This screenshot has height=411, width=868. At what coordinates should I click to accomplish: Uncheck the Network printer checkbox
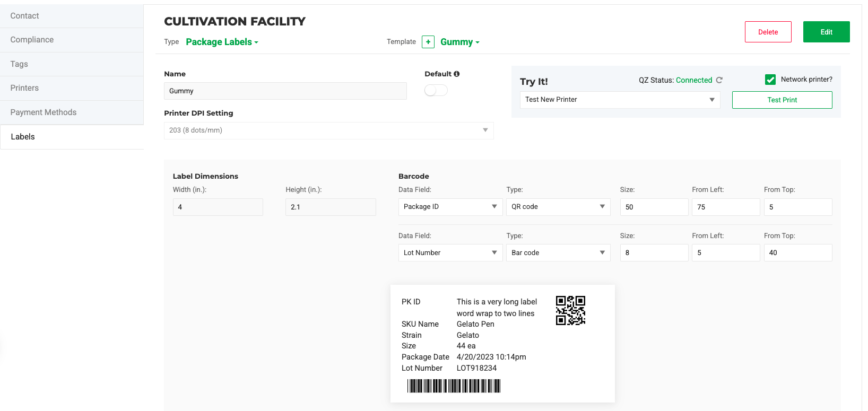pos(770,80)
